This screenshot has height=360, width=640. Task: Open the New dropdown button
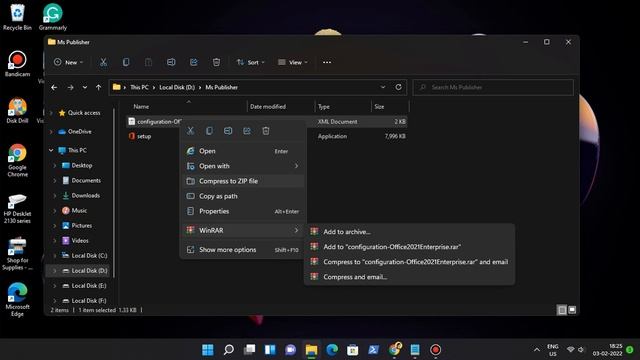(x=68, y=62)
